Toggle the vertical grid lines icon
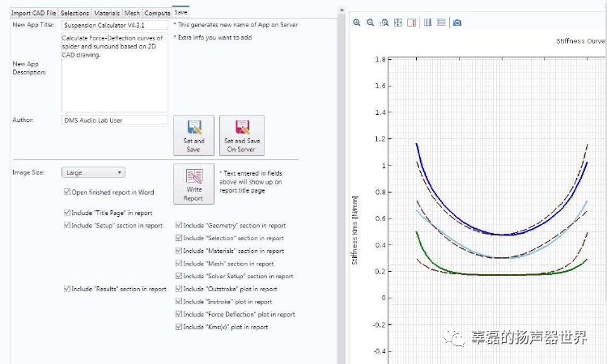 pos(427,23)
